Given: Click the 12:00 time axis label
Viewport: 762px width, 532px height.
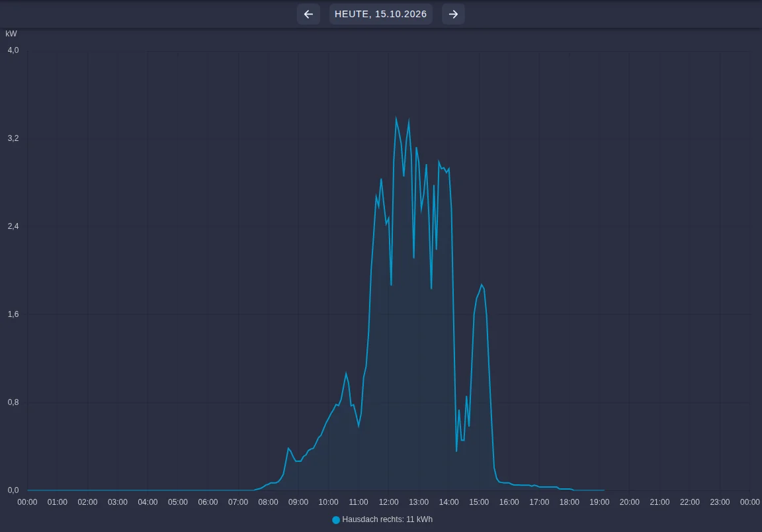Looking at the screenshot, I should tap(389, 502).
